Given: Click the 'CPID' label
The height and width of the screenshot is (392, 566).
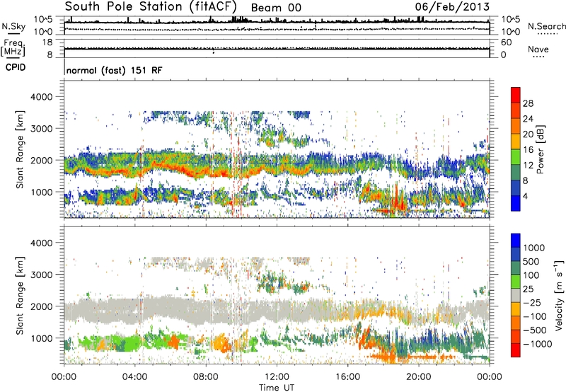Looking at the screenshot, I should point(16,67).
